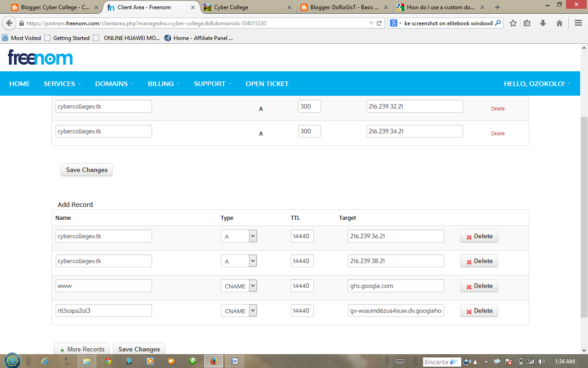This screenshot has width=588, height=368.
Task: Switch to the Firefox taskbar button
Action: click(x=213, y=361)
